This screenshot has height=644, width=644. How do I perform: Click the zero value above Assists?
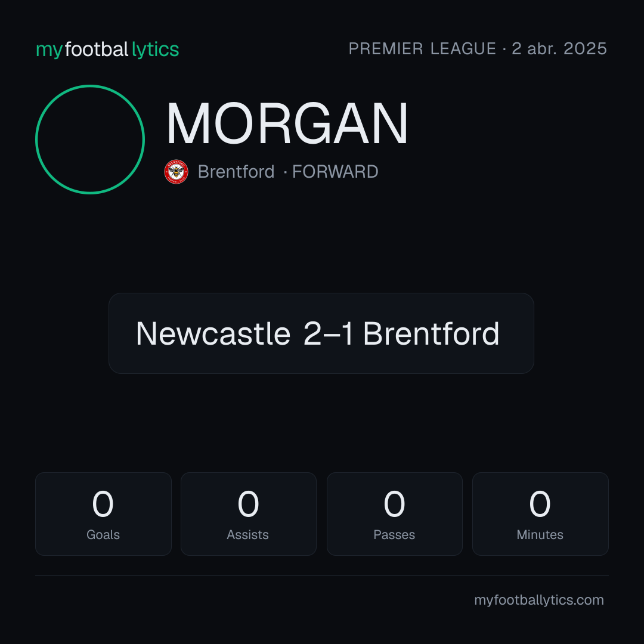[249, 504]
